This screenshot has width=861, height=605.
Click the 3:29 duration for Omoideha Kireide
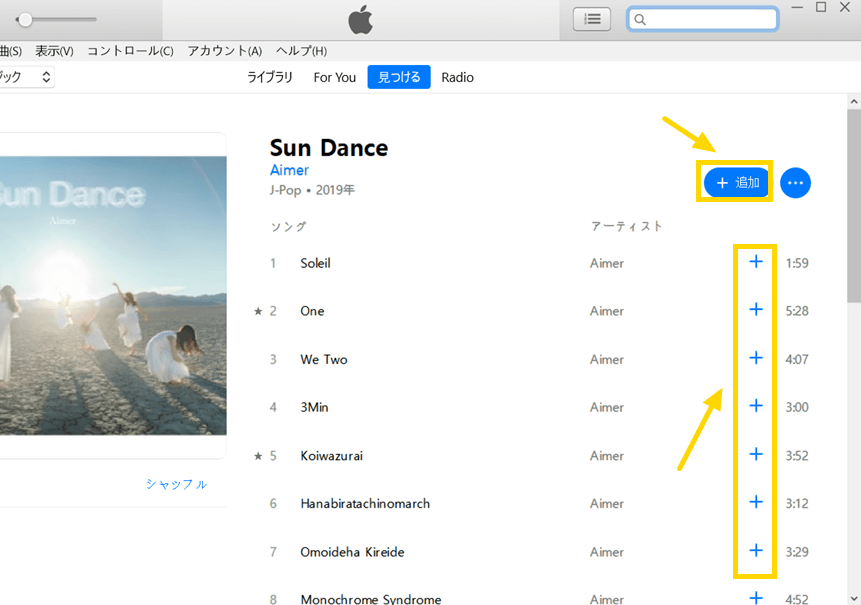click(x=797, y=551)
